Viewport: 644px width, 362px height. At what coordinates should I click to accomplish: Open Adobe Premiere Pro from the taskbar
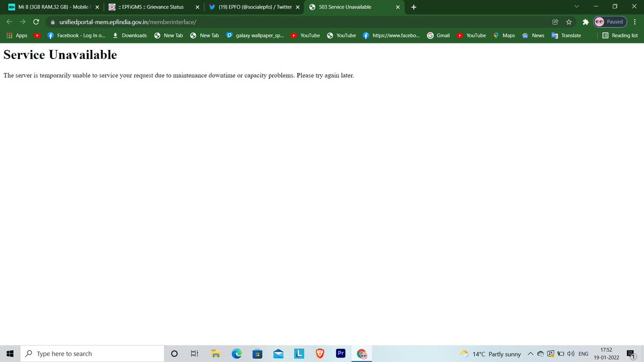pyautogui.click(x=341, y=353)
